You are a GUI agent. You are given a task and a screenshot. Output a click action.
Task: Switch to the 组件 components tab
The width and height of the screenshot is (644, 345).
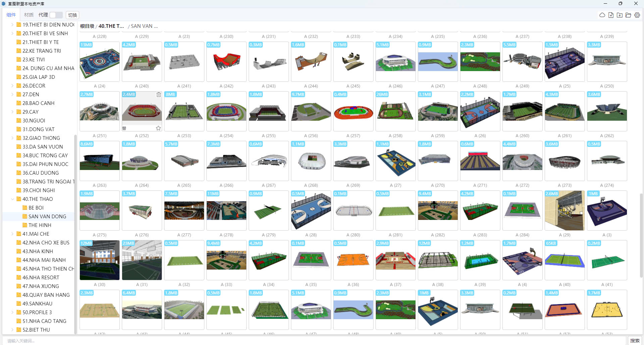(11, 15)
